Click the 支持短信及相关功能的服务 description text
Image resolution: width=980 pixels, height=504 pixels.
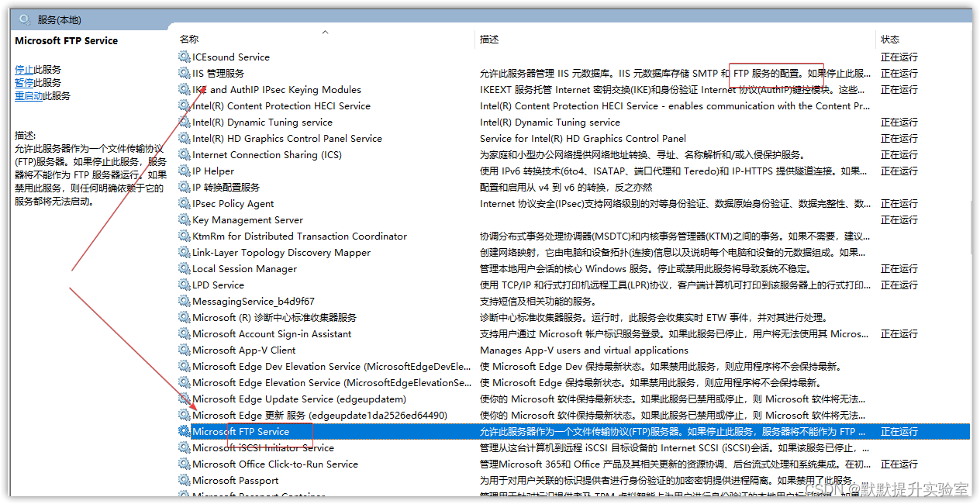click(538, 301)
